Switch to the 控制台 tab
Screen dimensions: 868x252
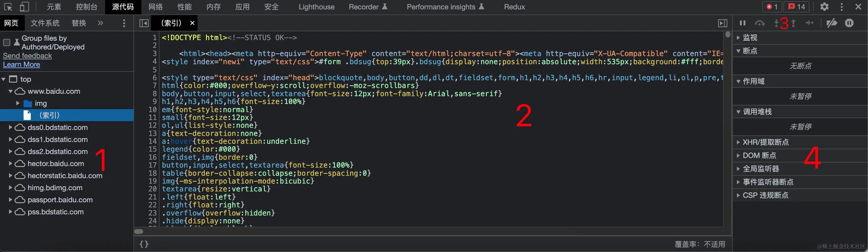[87, 7]
